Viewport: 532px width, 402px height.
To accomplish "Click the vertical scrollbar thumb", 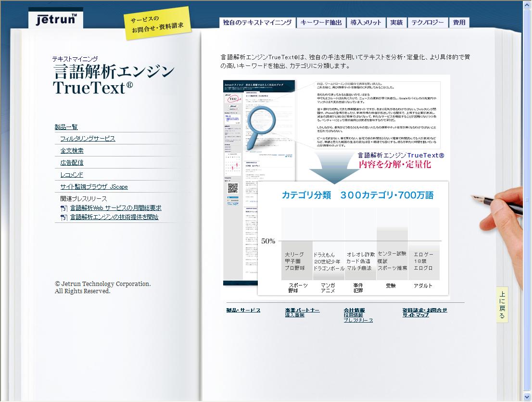I will (x=527, y=200).
